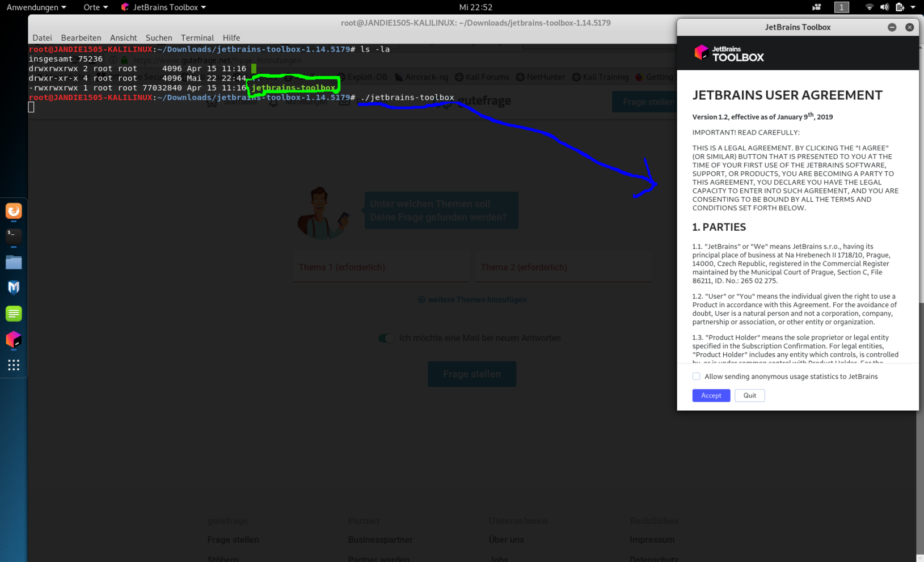The width and height of the screenshot is (924, 562).
Task: Open the green notes app in dock
Action: pyautogui.click(x=14, y=314)
